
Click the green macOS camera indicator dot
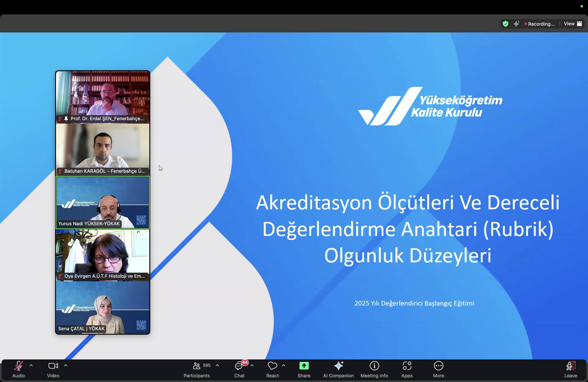tap(582, 6)
